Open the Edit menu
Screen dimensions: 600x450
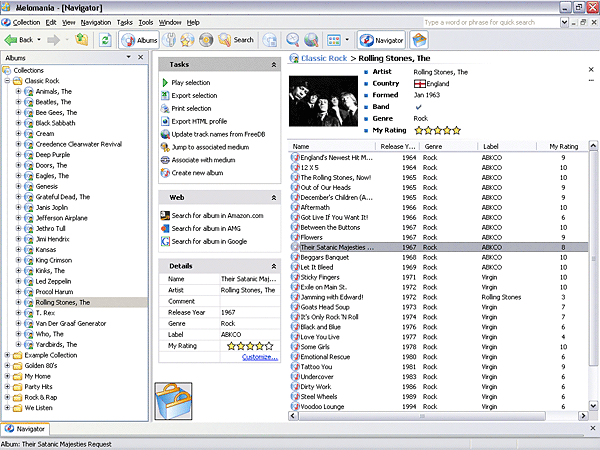tap(51, 23)
